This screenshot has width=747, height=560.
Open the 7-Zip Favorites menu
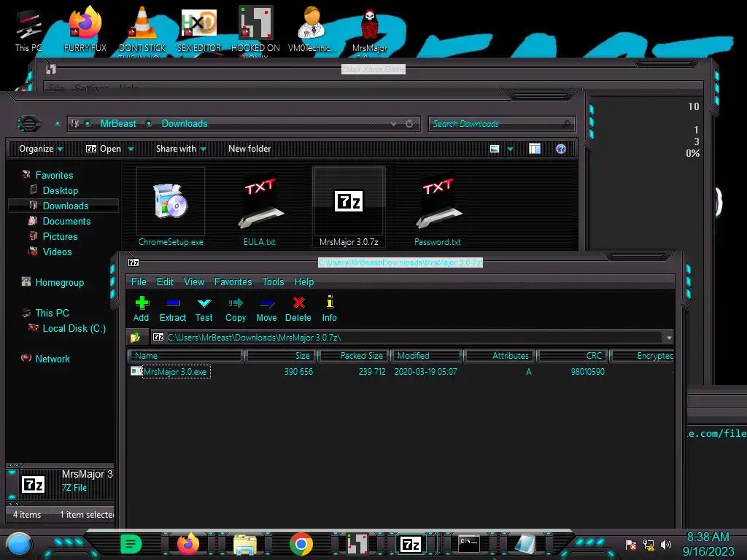click(x=233, y=282)
